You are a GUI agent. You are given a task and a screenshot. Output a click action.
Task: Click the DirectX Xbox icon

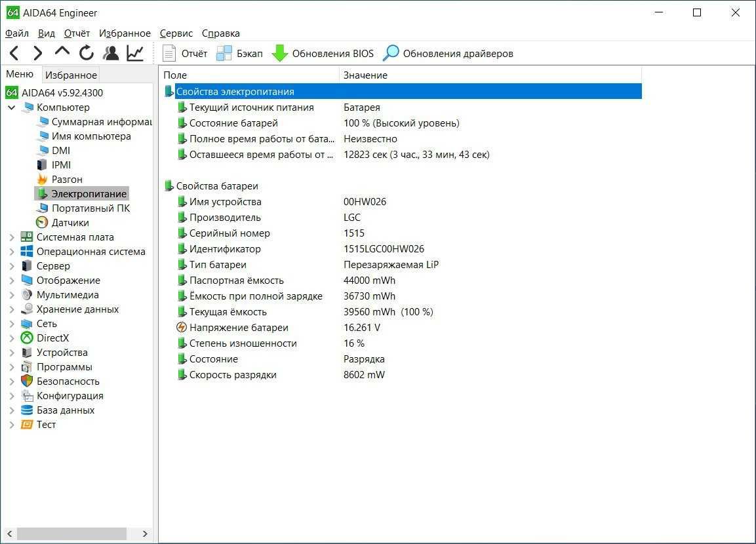pyautogui.click(x=27, y=338)
